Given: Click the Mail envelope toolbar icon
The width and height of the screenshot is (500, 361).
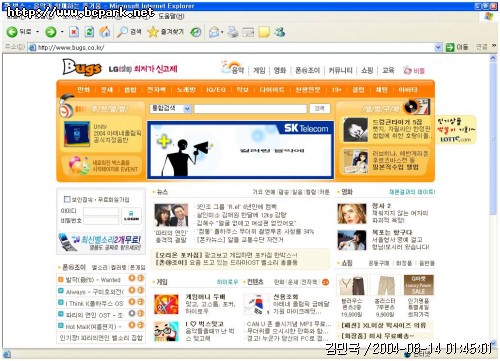Looking at the screenshot, I should 214,32.
